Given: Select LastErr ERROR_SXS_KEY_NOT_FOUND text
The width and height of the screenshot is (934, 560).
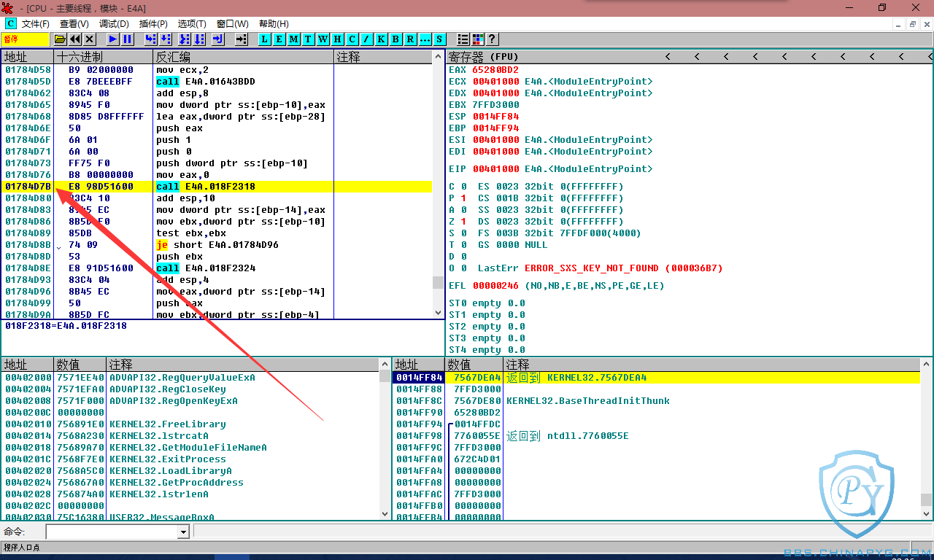Looking at the screenshot, I should 624,268.
